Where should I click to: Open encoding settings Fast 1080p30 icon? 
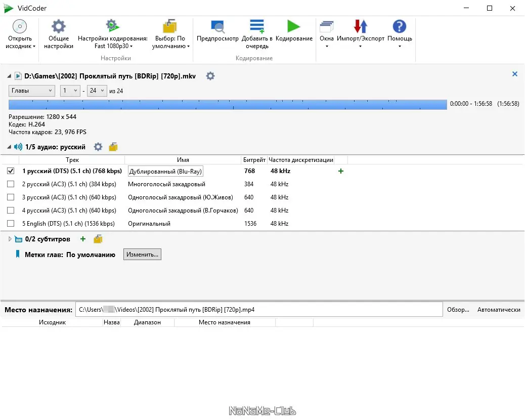pos(112,26)
